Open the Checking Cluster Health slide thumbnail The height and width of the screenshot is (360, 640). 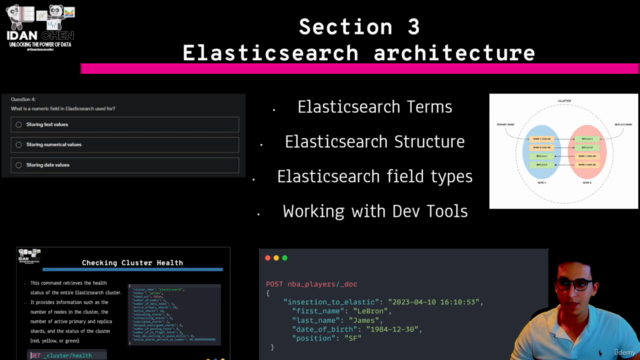[123, 303]
